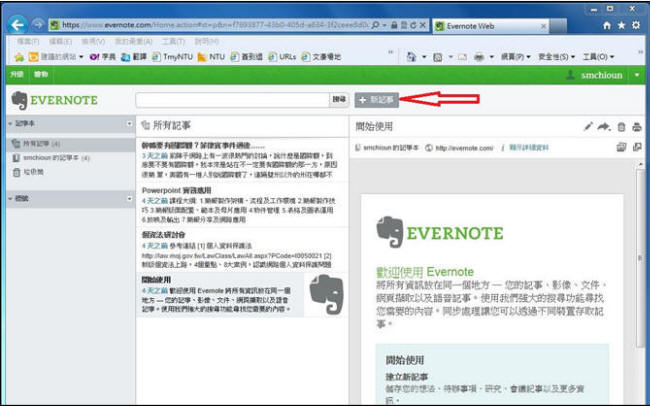Open the http://evernote.com/ source URL
Viewport: 650px width, 406px height.
pos(464,148)
